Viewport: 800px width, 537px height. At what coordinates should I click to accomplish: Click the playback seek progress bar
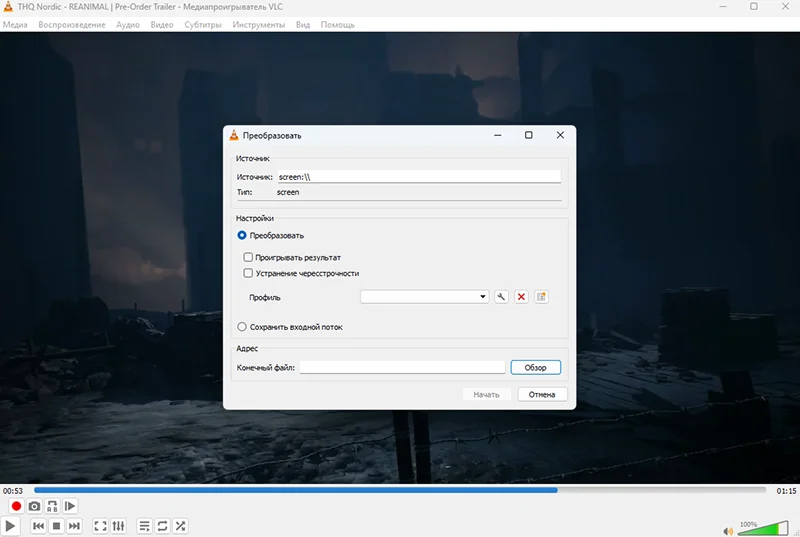[x=400, y=490]
